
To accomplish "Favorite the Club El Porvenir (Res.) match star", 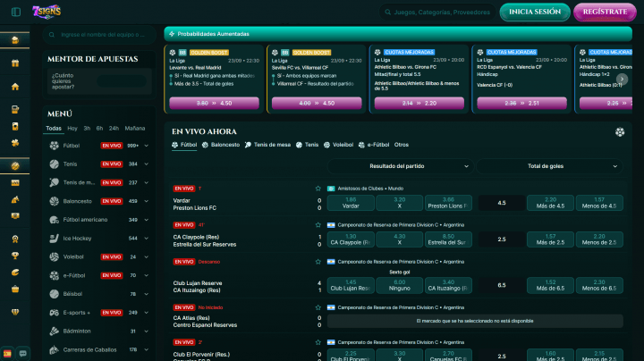I will (318, 342).
